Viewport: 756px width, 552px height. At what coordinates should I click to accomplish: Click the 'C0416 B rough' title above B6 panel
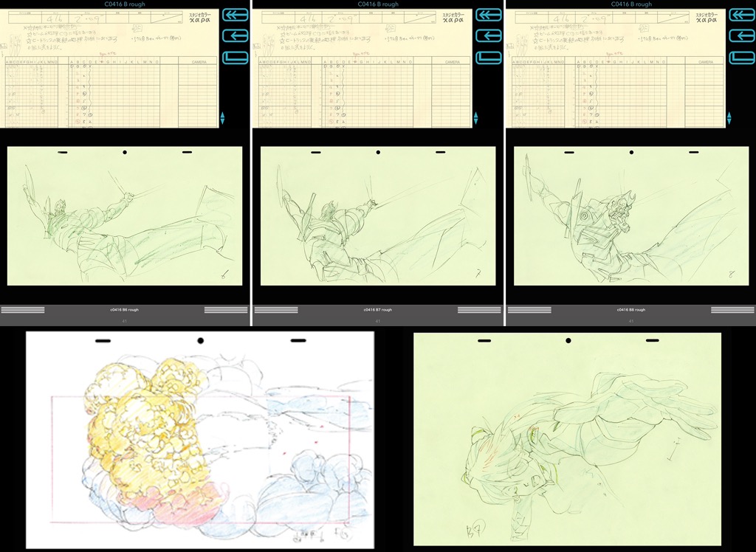[x=125, y=4]
